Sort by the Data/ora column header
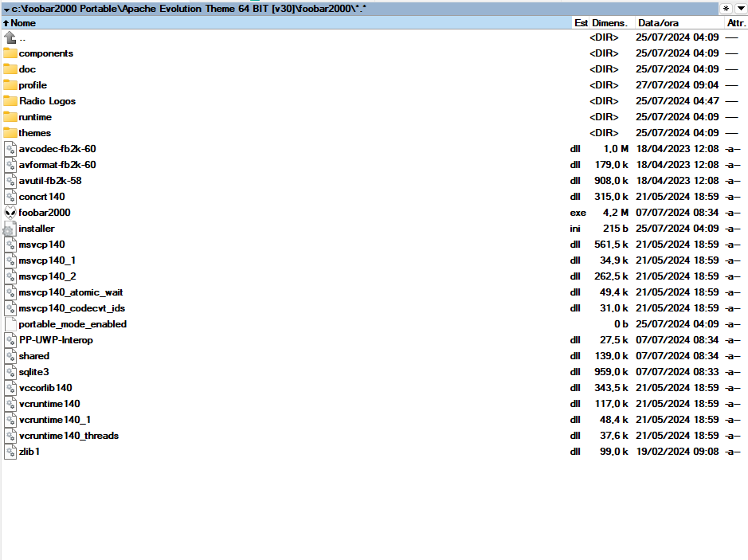The width and height of the screenshot is (748, 560). (x=679, y=23)
